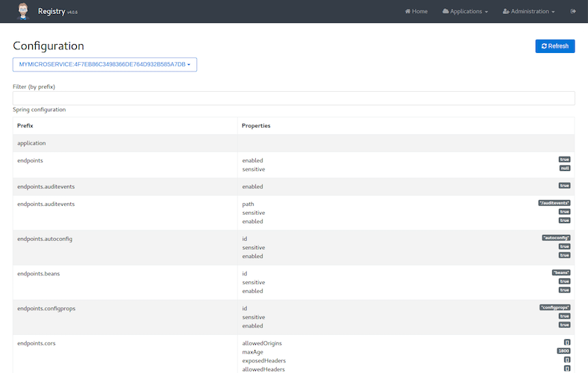Click the sign-out icon in the navbar

click(x=573, y=11)
